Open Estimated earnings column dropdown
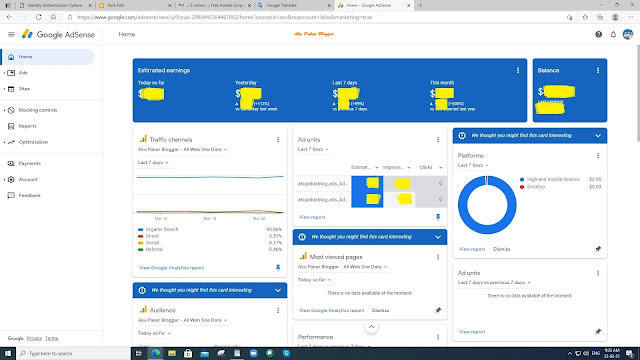This screenshot has width=640, height=360. pos(364,167)
